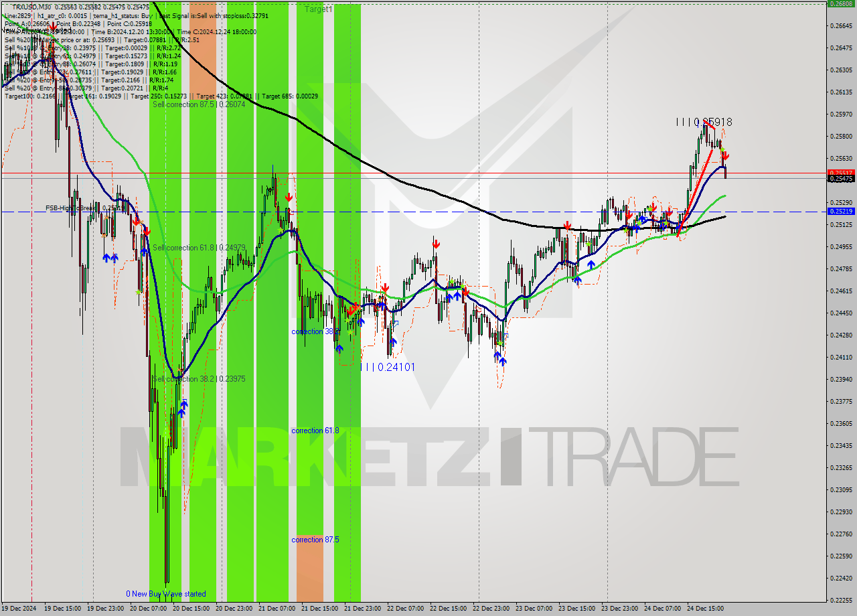Screen dimensions: 857x616
Task: Select the blue 'correction 87.5' label
Action: 315,540
